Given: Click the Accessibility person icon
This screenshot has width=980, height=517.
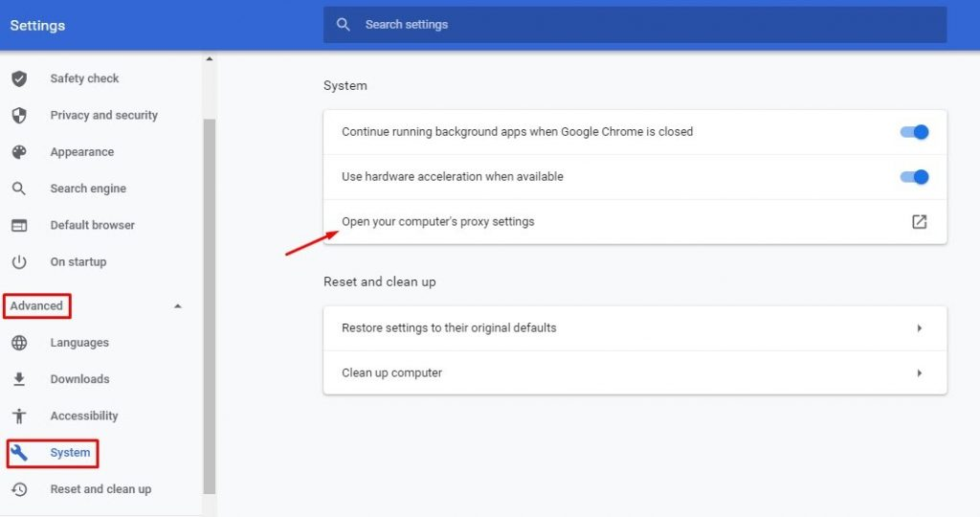Looking at the screenshot, I should [x=19, y=416].
